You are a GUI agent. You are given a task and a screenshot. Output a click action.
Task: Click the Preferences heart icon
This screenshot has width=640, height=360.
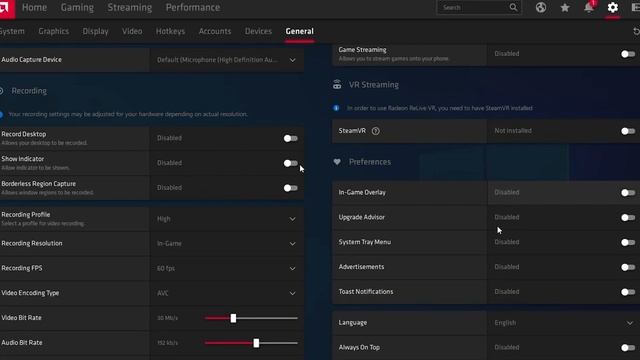337,162
